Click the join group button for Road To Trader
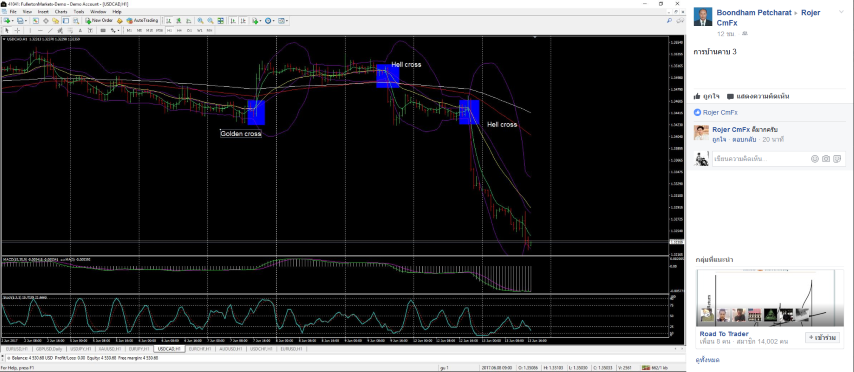 [x=822, y=338]
